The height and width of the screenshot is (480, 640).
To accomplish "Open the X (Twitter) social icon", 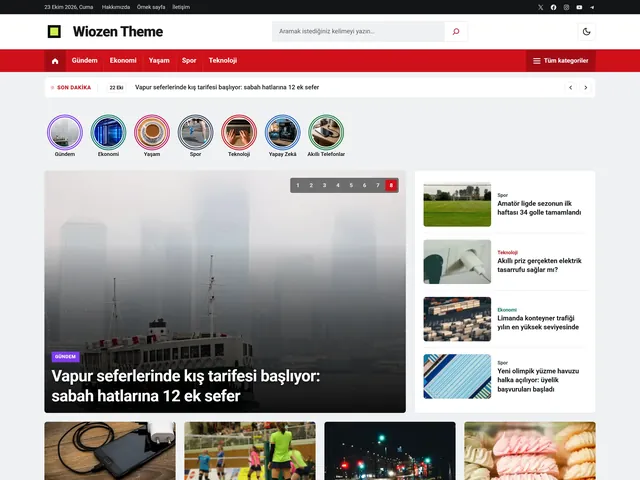I will (540, 7).
